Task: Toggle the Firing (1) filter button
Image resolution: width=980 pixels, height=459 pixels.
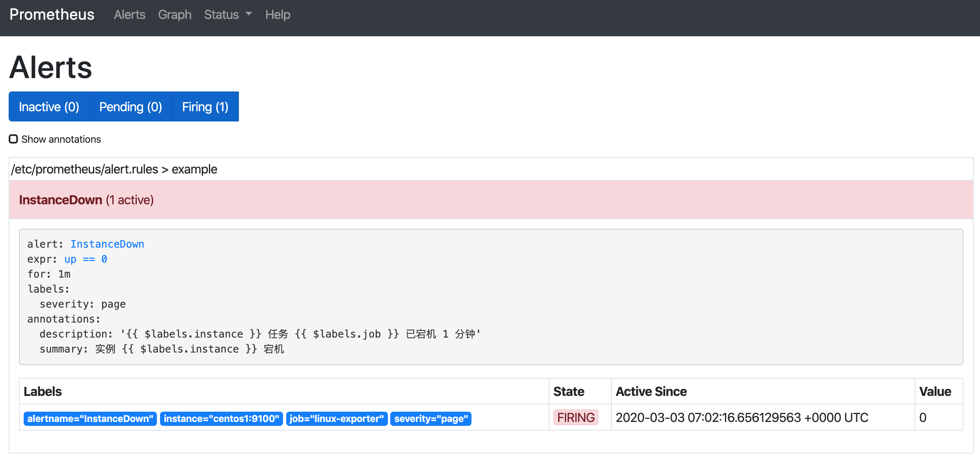Action: (205, 106)
